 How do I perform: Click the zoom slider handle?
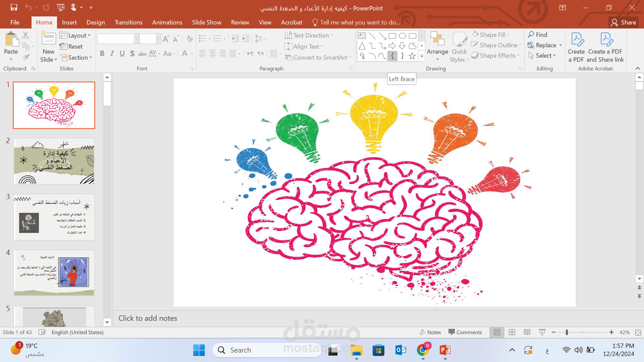click(x=567, y=332)
